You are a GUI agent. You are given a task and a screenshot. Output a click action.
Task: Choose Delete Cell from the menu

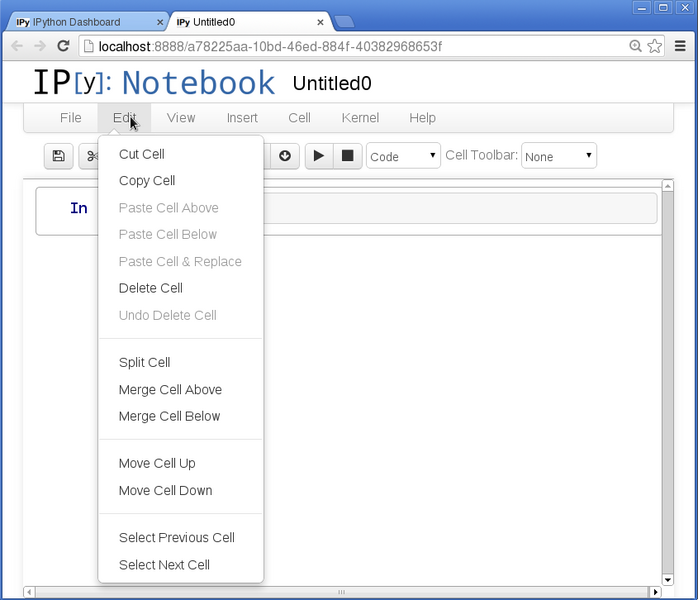[181, 288]
